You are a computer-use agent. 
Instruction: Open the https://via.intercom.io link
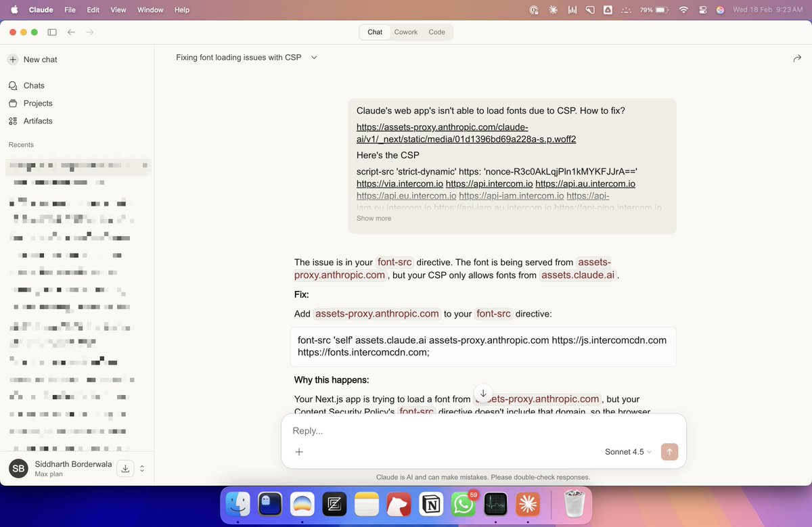[400, 183]
